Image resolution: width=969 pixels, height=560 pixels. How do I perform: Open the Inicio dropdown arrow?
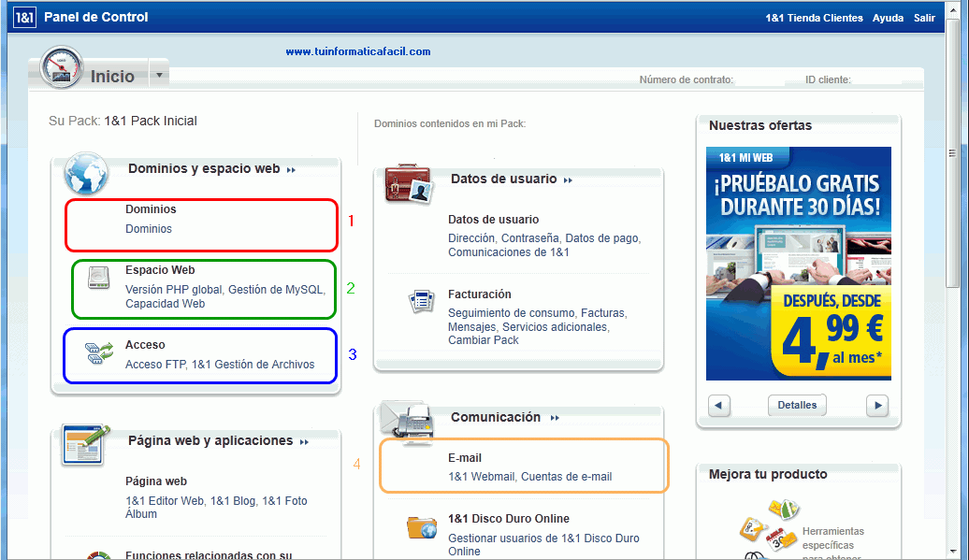click(159, 76)
